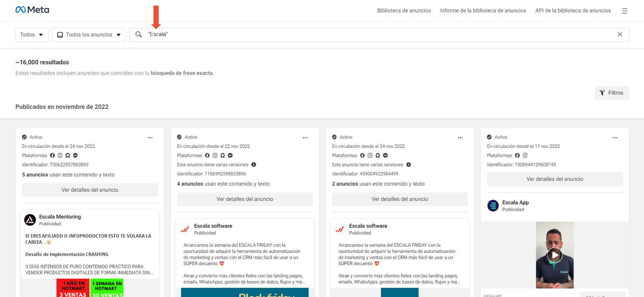The width and height of the screenshot is (644, 297).
Task: View details of ad 700622557883890
Action: click(x=90, y=190)
